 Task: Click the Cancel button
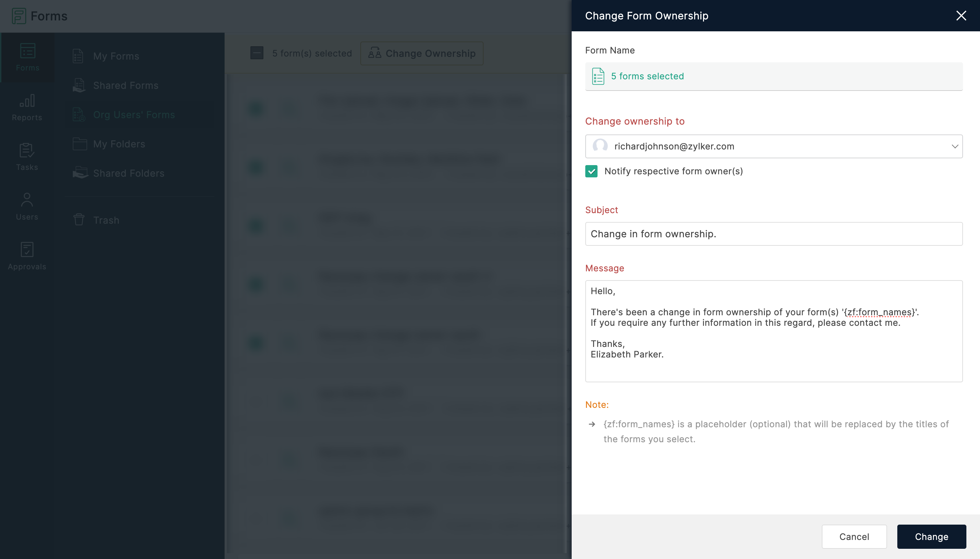pyautogui.click(x=854, y=536)
